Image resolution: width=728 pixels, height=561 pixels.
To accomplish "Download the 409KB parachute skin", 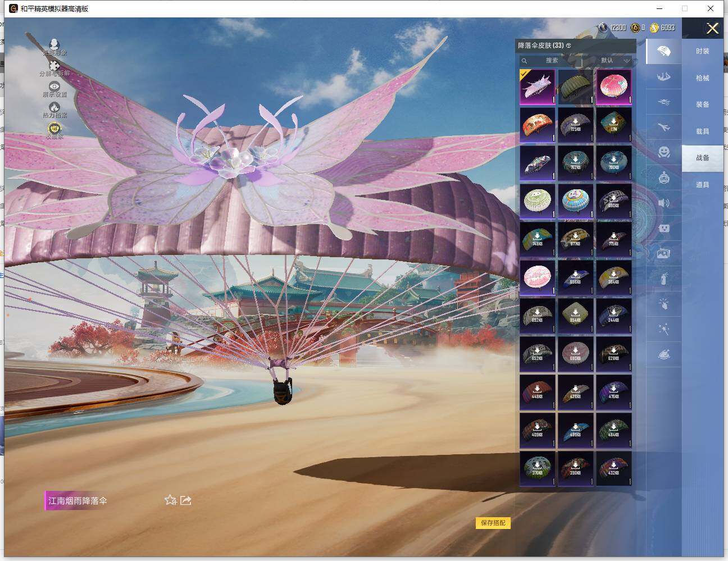I will pos(538,431).
